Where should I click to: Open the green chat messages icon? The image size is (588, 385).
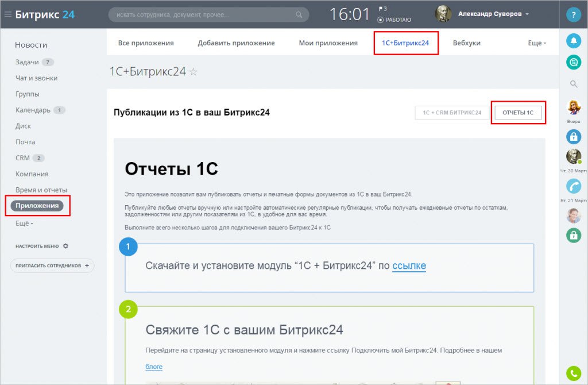point(574,62)
